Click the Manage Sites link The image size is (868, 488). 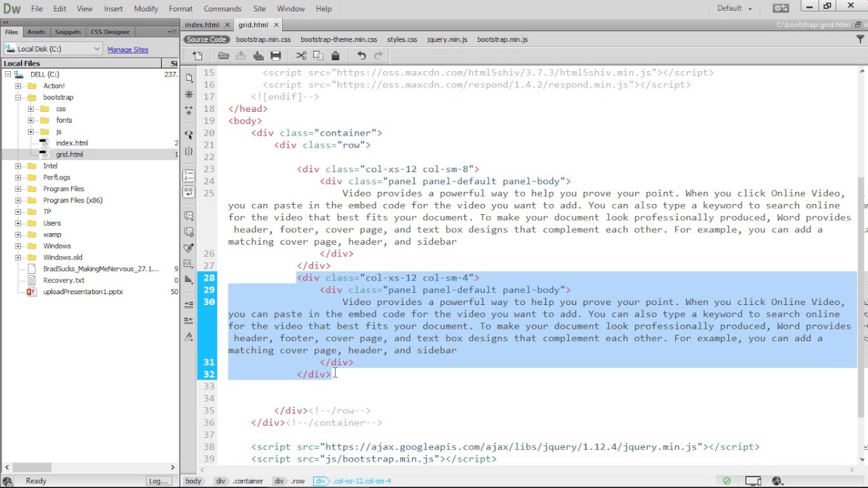(127, 49)
